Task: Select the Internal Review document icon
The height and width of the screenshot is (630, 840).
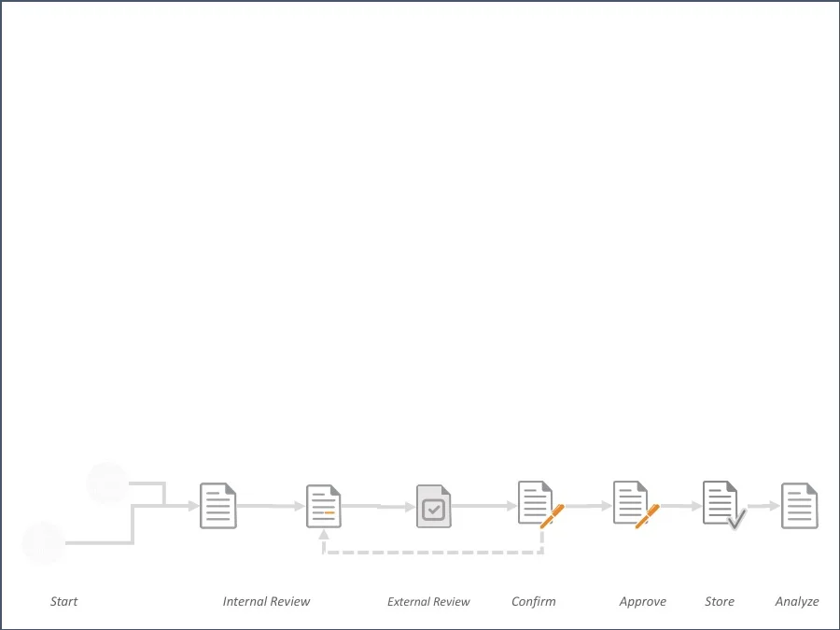Action: pyautogui.click(x=217, y=504)
